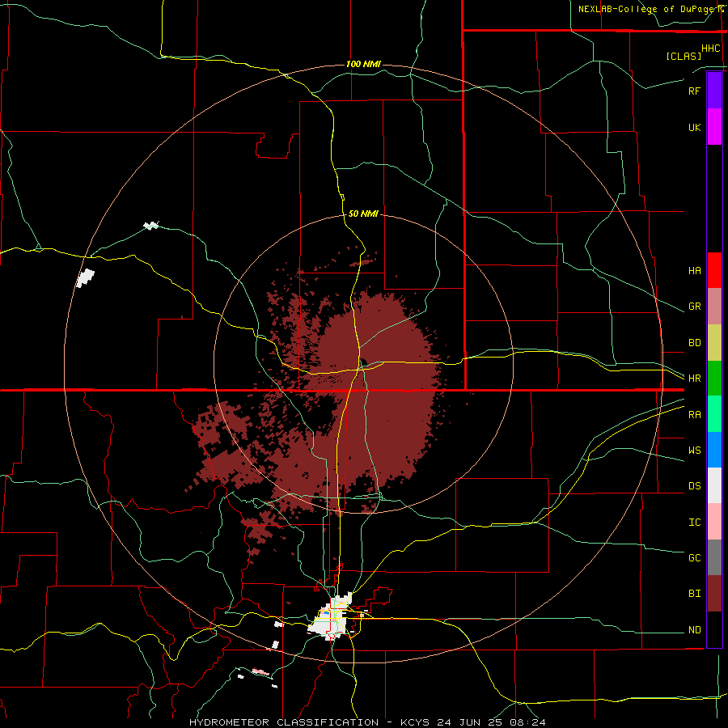Click the HR green legend swatch
The height and width of the screenshot is (728, 728).
[x=714, y=379]
